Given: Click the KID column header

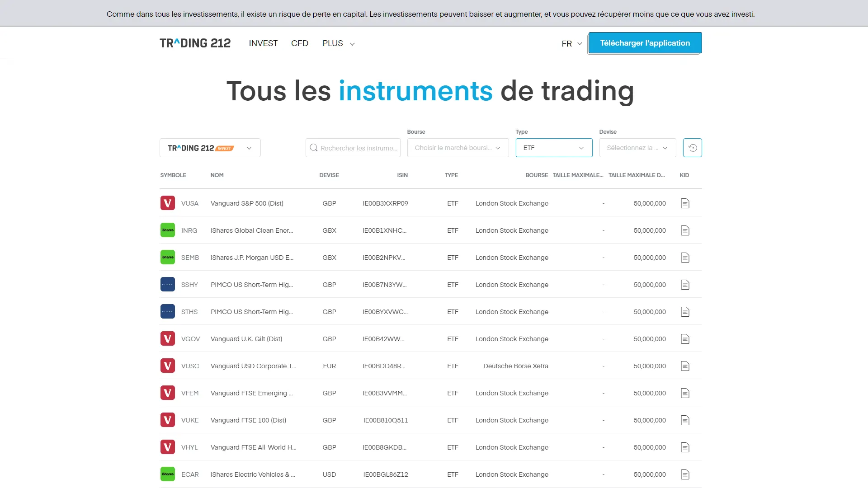Looking at the screenshot, I should pos(684,175).
